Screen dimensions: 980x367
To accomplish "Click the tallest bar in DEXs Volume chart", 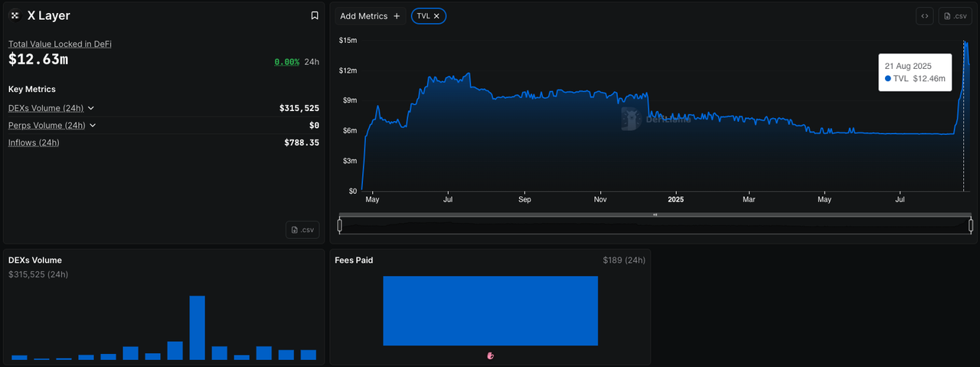I will 197,327.
